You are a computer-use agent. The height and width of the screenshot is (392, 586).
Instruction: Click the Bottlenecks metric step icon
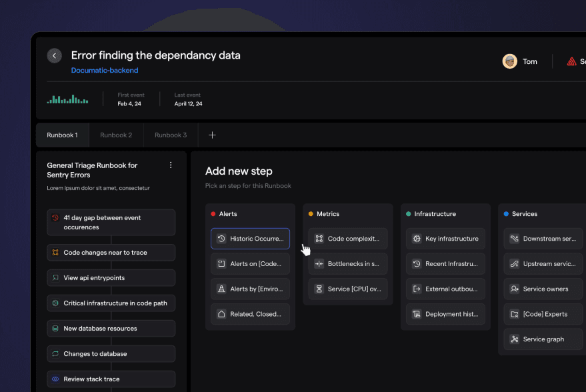click(319, 264)
